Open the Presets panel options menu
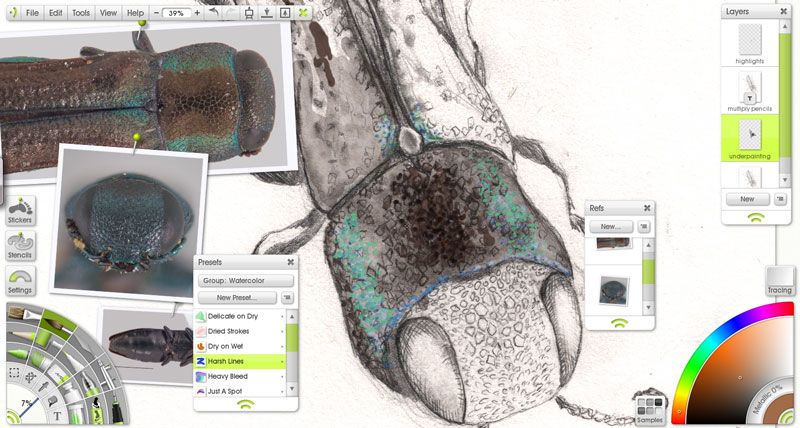This screenshot has height=428, width=800. [x=287, y=297]
